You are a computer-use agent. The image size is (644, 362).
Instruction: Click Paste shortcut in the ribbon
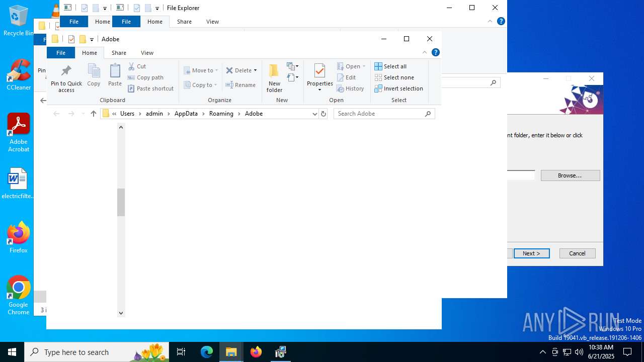150,88
